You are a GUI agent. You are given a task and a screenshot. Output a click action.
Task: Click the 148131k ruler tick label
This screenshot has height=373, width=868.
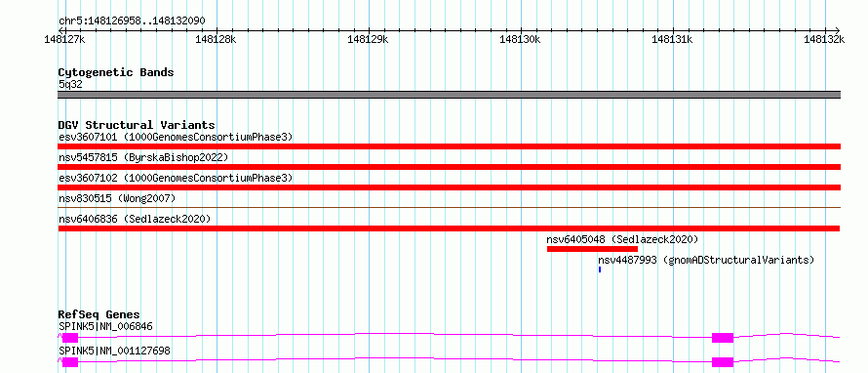(x=673, y=39)
